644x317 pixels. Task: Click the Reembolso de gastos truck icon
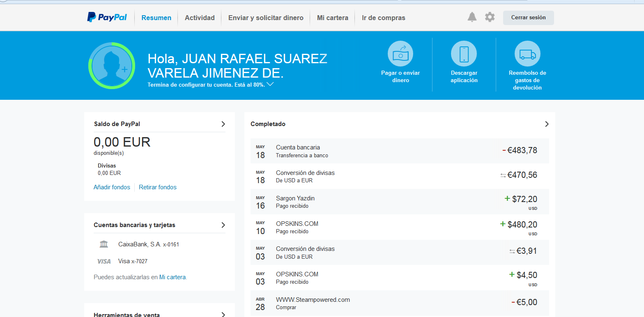click(527, 54)
